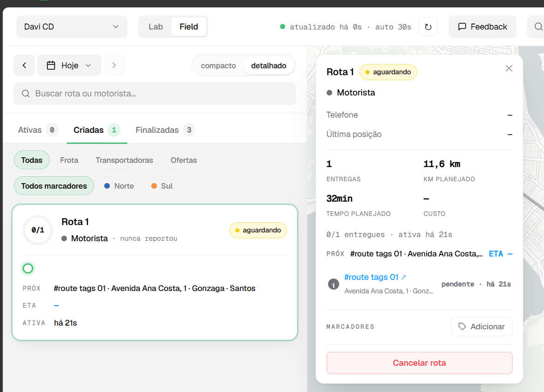Image resolution: width=544 pixels, height=392 pixels.
Task: Click the nunca reportou text on the card
Action: pos(149,239)
